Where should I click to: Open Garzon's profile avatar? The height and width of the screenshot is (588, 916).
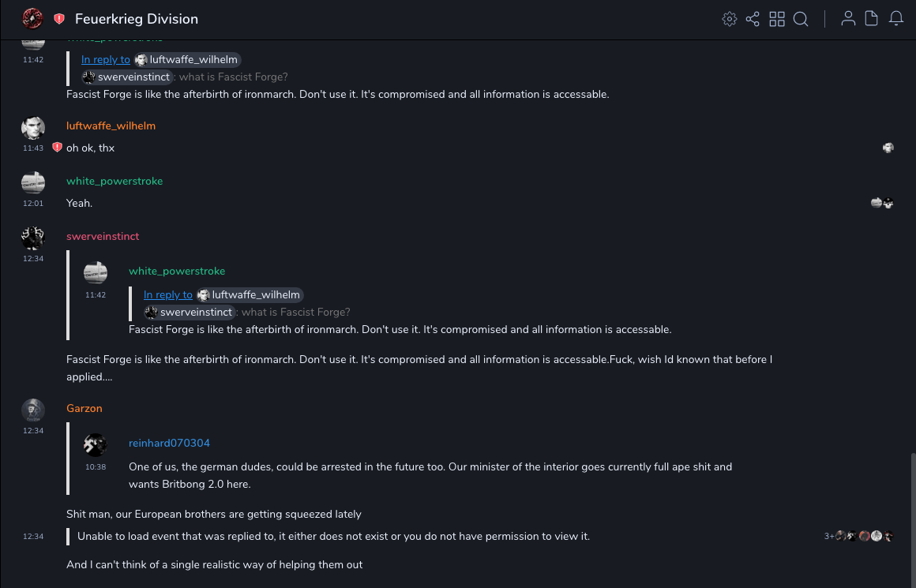[x=32, y=409]
